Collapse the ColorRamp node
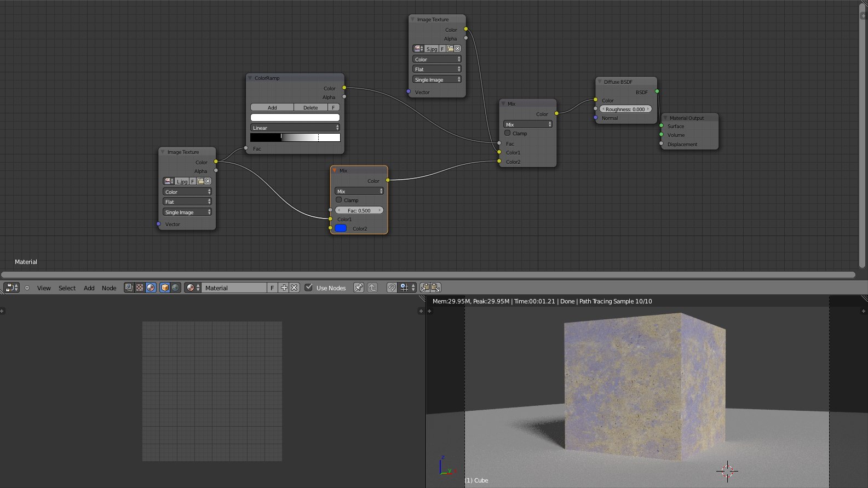The height and width of the screenshot is (488, 868). point(250,78)
